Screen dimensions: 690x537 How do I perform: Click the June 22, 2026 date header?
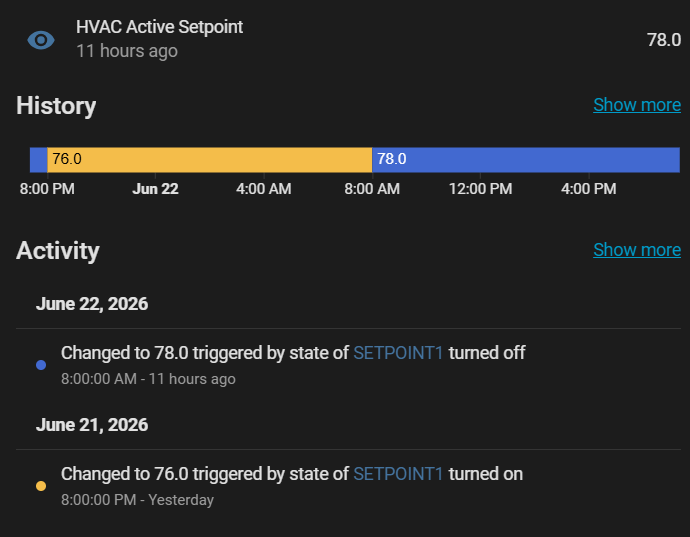click(92, 304)
